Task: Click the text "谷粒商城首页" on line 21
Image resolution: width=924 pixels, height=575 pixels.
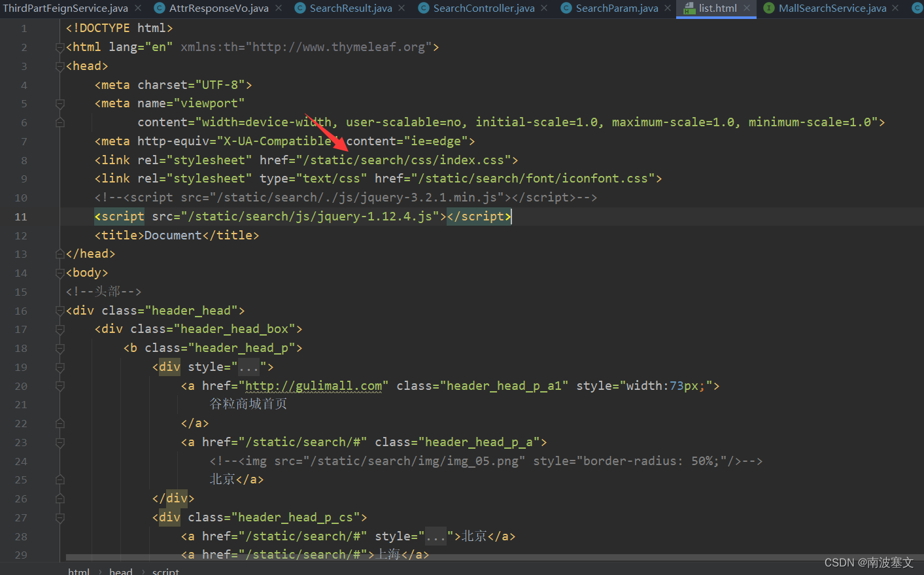Action: click(248, 404)
